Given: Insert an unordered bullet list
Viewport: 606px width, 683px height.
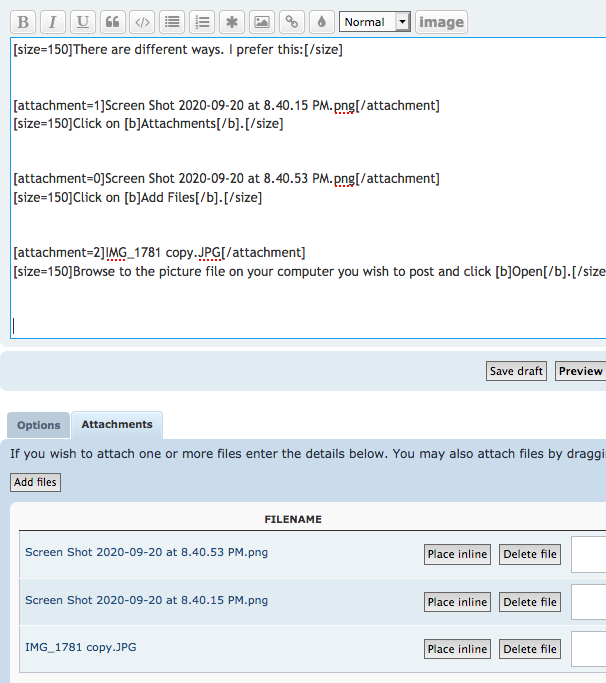Looking at the screenshot, I should point(173,21).
